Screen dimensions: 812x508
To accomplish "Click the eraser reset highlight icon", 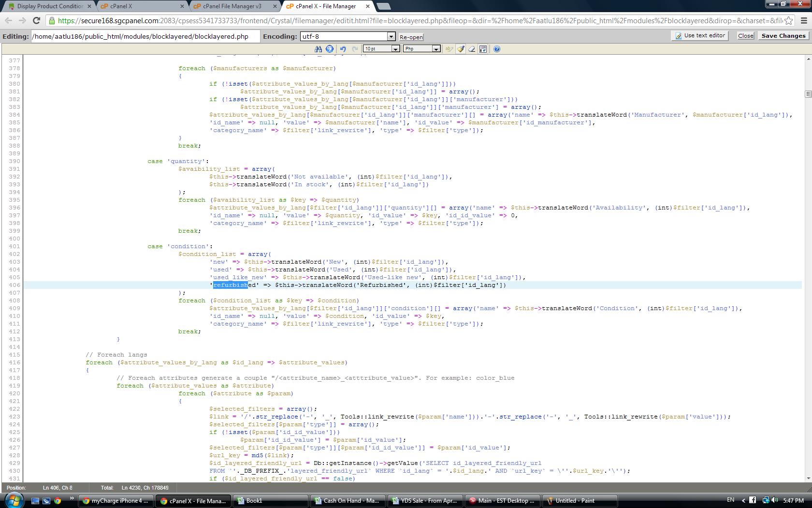I will [x=472, y=49].
